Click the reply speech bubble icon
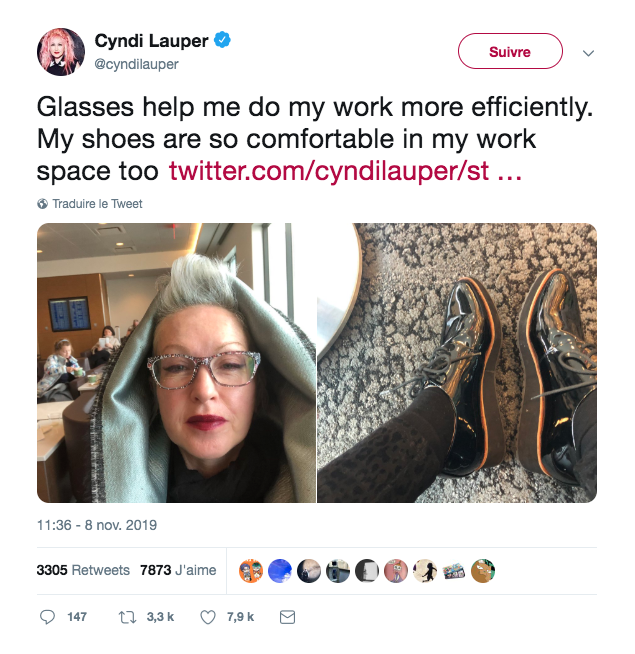Viewport: 635px width, 654px height. (47, 617)
